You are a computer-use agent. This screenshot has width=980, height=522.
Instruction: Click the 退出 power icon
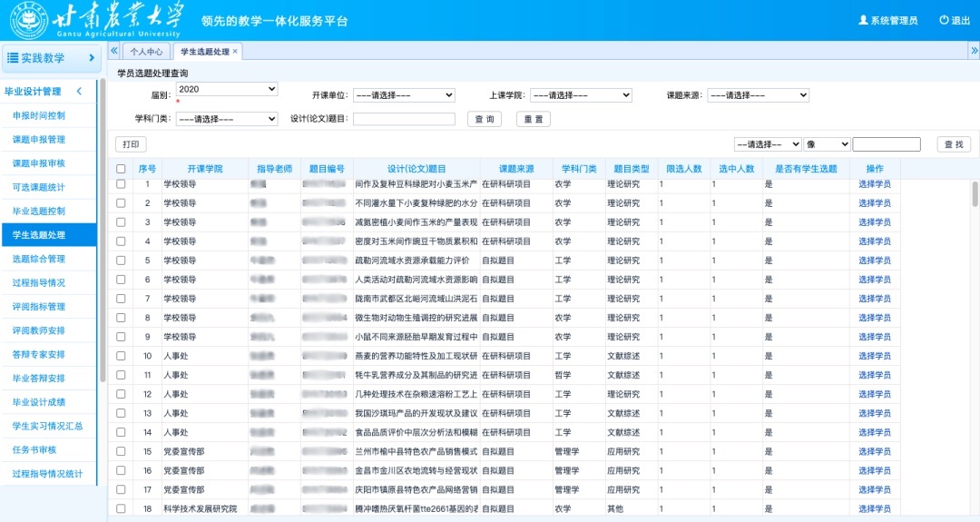tap(944, 20)
